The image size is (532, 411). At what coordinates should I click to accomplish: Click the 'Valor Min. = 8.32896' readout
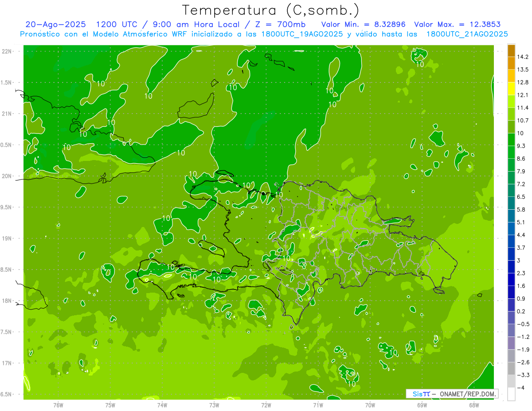click(x=364, y=24)
